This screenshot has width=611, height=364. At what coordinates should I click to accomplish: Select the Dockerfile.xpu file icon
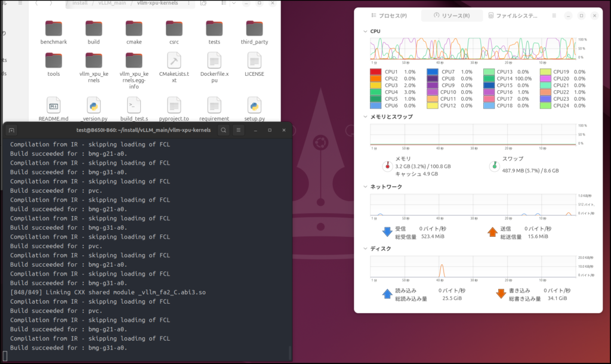point(214,61)
